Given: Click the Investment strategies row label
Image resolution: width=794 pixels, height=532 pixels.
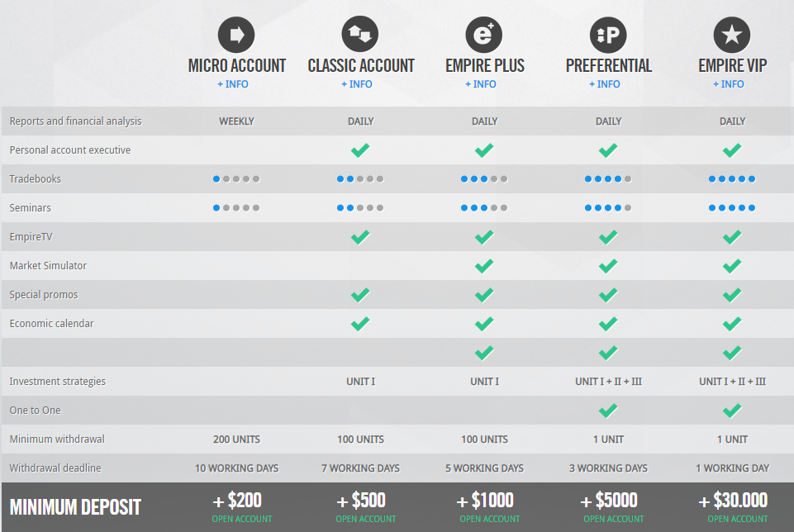Looking at the screenshot, I should [57, 381].
